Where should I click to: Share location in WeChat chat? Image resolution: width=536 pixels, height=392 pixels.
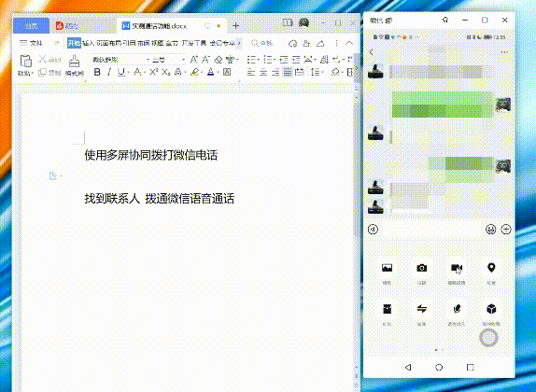491,268
